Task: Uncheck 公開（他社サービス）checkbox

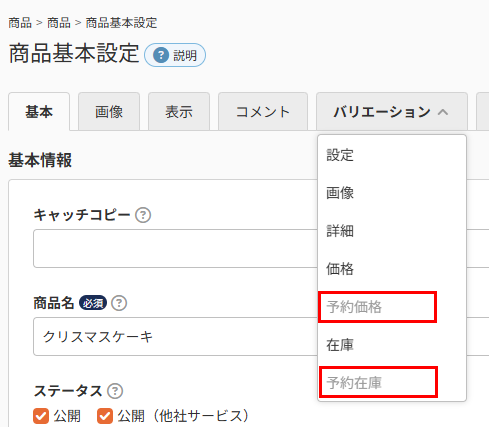Action: [105, 416]
